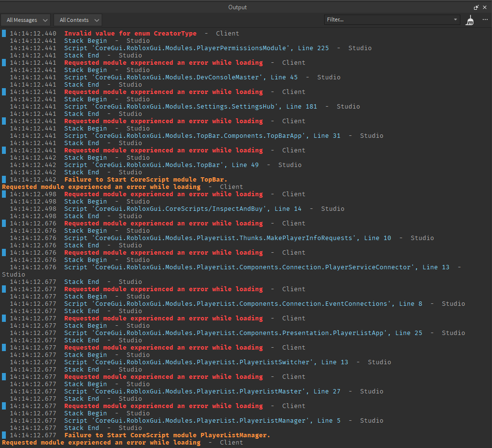Select 'Failure to Start CoreScript module PlayerListManager.' warning
The width and height of the screenshot is (492, 448).
(167, 435)
